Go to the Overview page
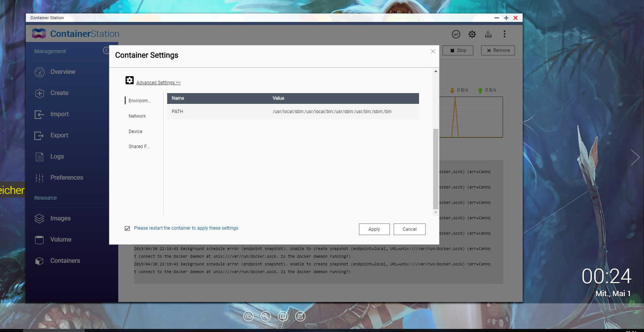Viewport: 644px width, 332px height. click(x=63, y=72)
